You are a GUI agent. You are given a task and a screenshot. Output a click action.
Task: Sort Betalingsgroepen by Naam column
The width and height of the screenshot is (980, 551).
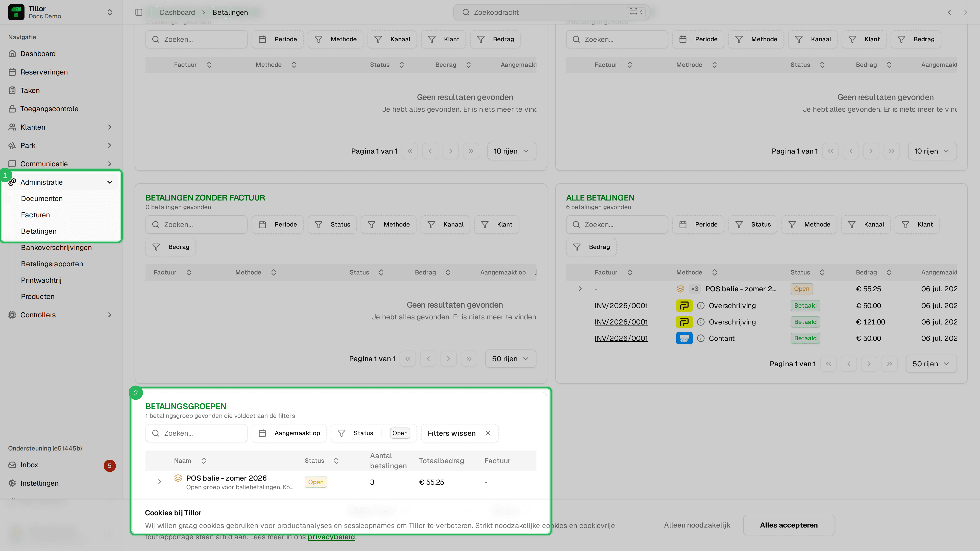click(x=190, y=460)
